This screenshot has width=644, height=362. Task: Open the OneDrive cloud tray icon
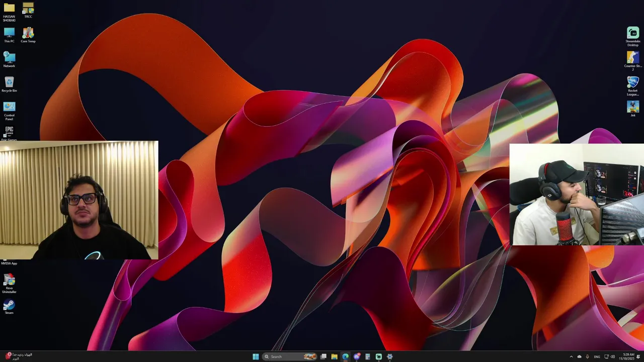pyautogui.click(x=579, y=356)
